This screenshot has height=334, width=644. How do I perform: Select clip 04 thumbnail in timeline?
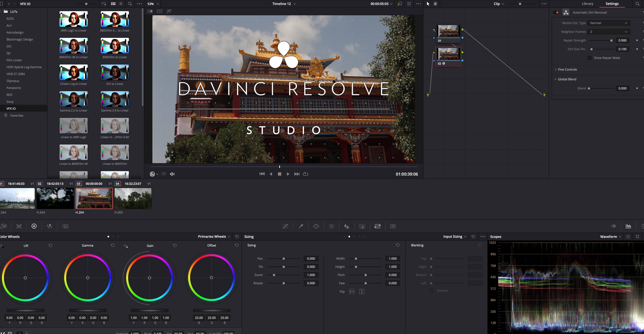pos(133,198)
